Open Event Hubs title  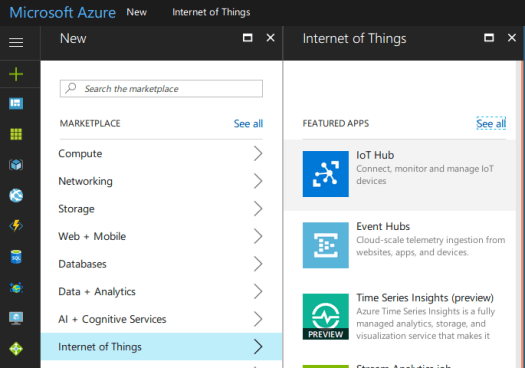pyautogui.click(x=383, y=226)
